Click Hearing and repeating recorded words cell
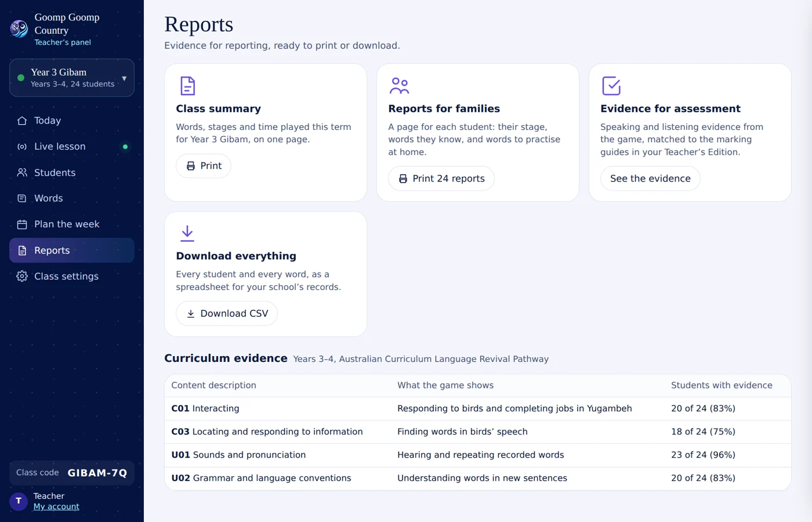The width and height of the screenshot is (812, 522). click(481, 455)
